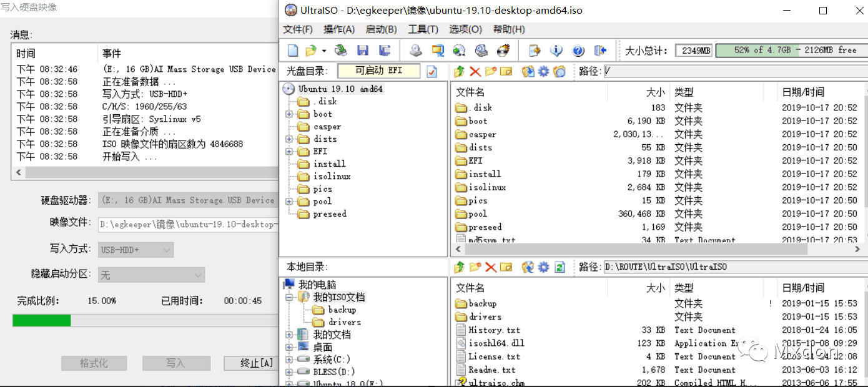Click the Open CD/DVD disc icon
Image resolution: width=868 pixels, height=387 pixels.
pos(341,51)
